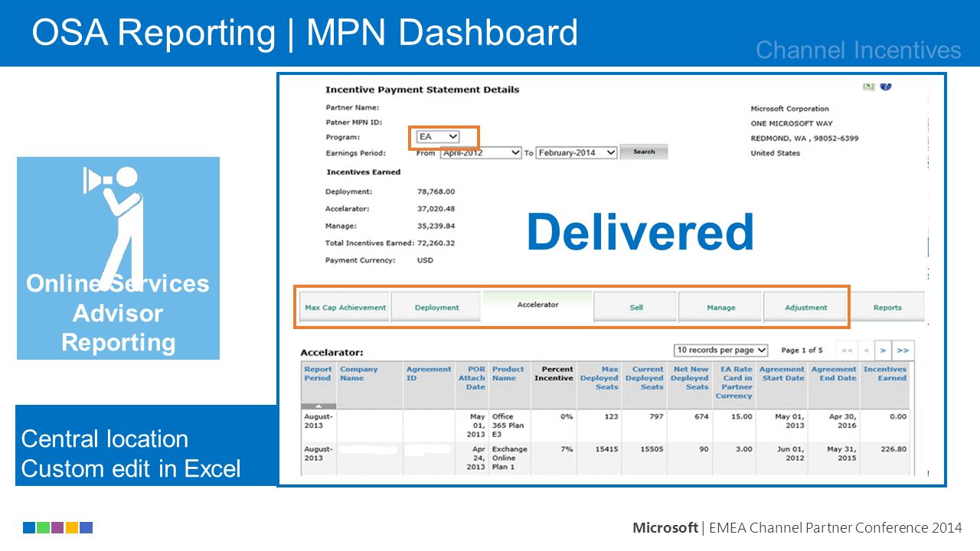Switch to the Max Cap Achievement tab
The image size is (980, 551).
point(345,308)
